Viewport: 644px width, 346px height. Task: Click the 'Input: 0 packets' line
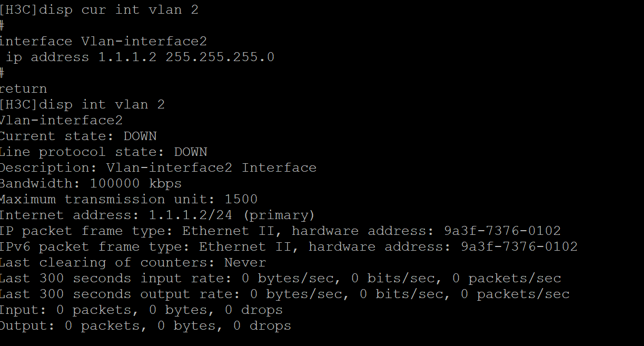[x=141, y=310]
